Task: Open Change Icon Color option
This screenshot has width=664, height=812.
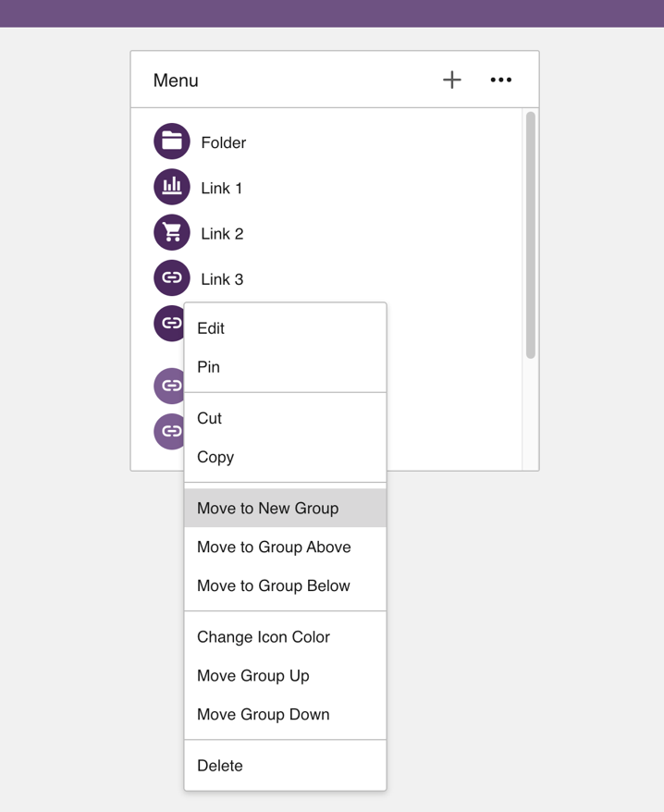Action: (264, 636)
